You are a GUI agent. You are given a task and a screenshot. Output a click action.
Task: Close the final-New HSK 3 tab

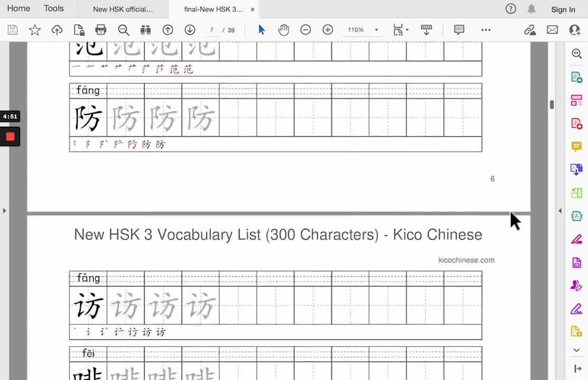[253, 9]
